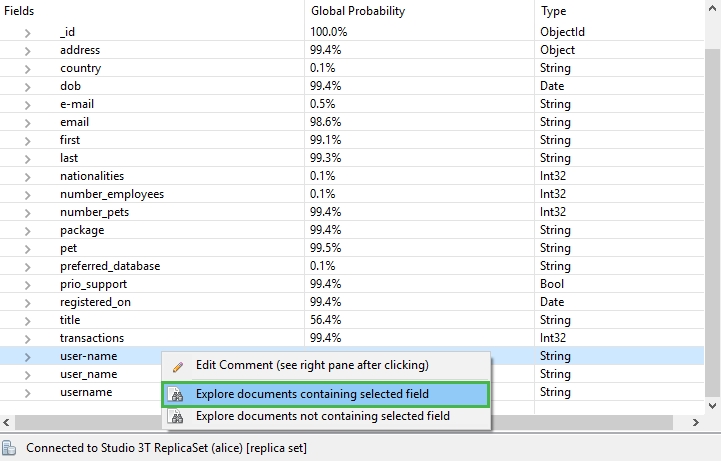Select the number_employees field name
Screen dimensions: 721x461
click(x=112, y=194)
